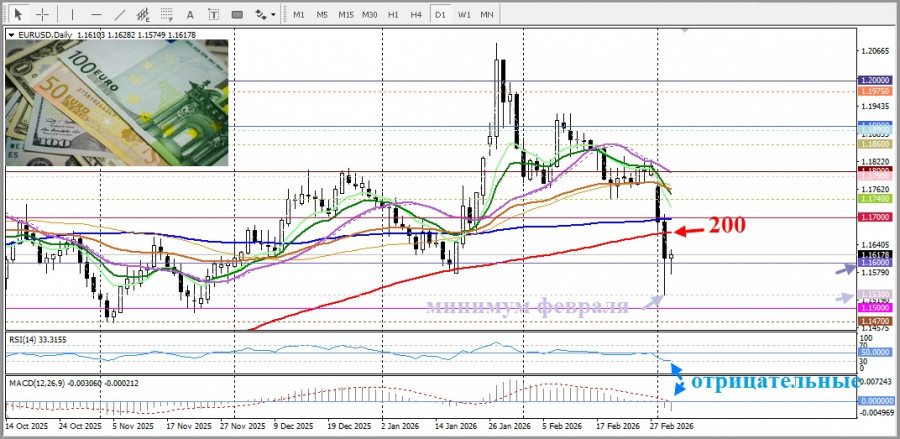Click the EURUSD,Daily price header text

[107, 35]
